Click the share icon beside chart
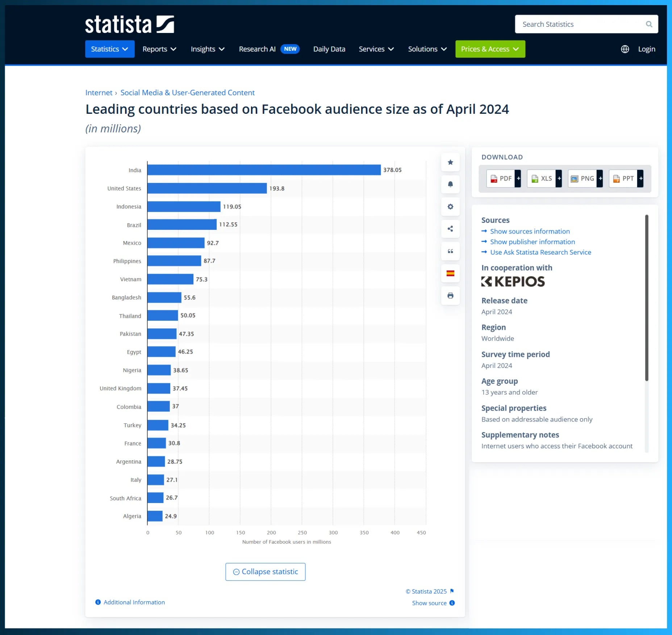Image resolution: width=672 pixels, height=635 pixels. click(450, 229)
